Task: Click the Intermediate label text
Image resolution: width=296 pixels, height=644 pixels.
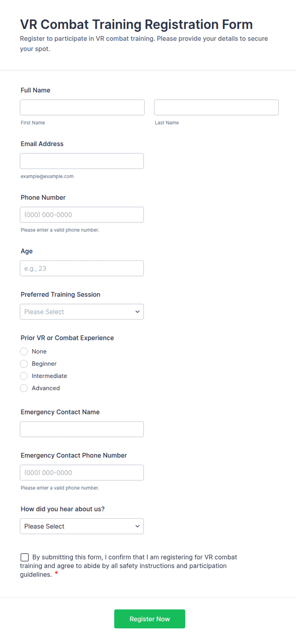Action: [49, 376]
